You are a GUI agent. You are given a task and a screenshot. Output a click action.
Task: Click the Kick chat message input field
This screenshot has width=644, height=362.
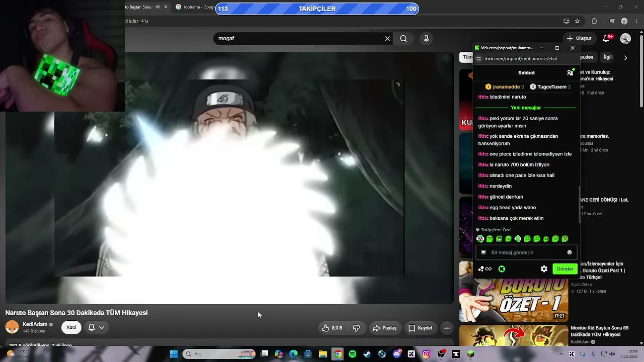pyautogui.click(x=526, y=252)
